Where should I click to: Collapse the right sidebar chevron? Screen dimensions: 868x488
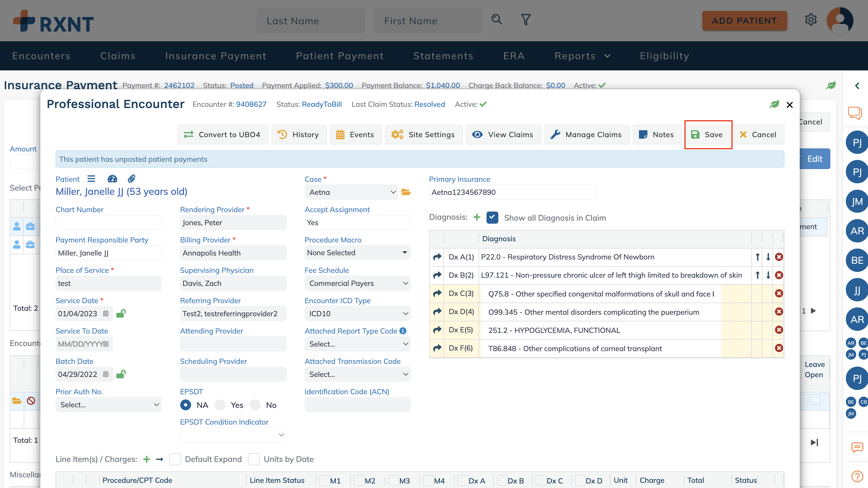[857, 86]
